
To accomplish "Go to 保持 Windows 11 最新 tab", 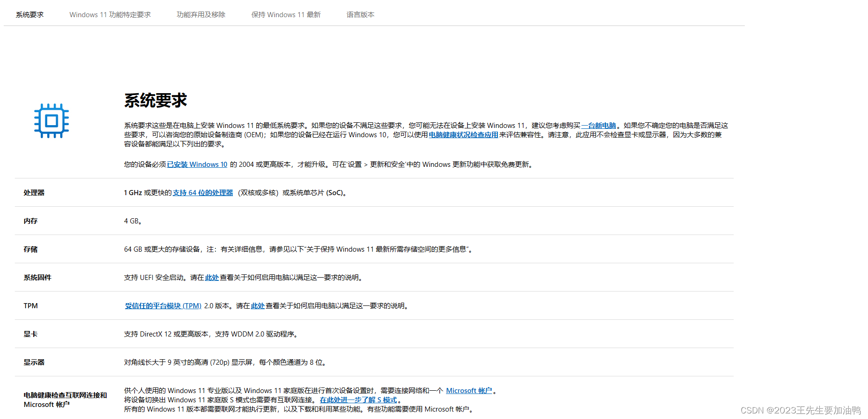I will coord(286,15).
